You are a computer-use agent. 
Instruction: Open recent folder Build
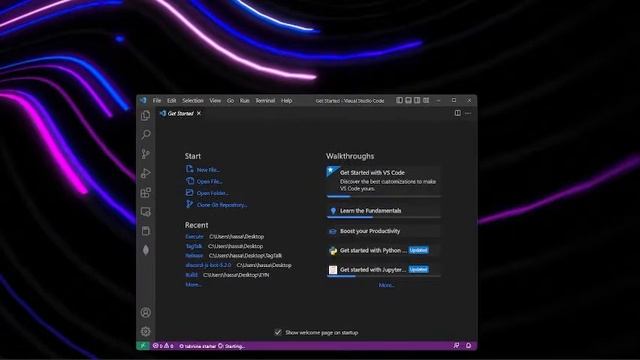pos(191,275)
